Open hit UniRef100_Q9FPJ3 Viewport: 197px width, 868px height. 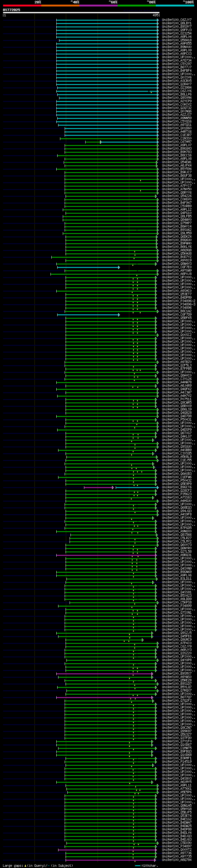(x=177, y=30)
